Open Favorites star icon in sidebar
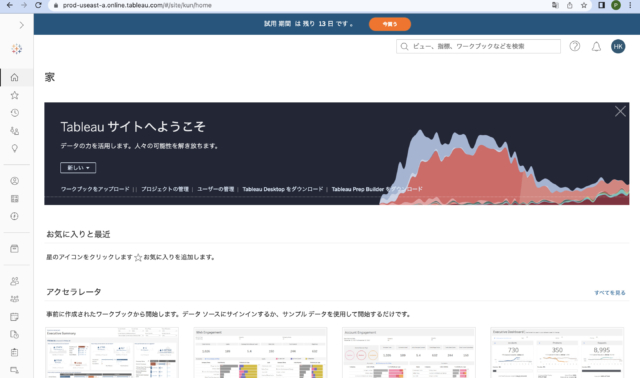Image resolution: width=640 pixels, height=378 pixels. 15,95
